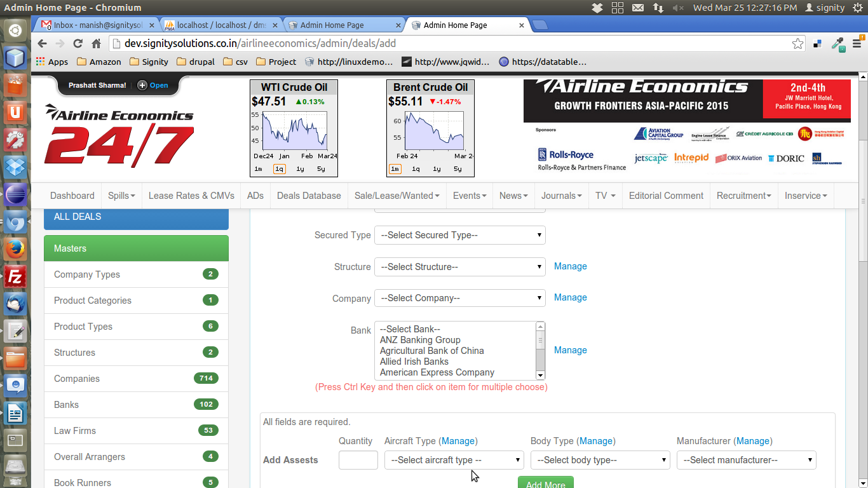Viewport: 868px width, 488px height.
Task: Reload the page with the refresh icon
Action: 78,44
